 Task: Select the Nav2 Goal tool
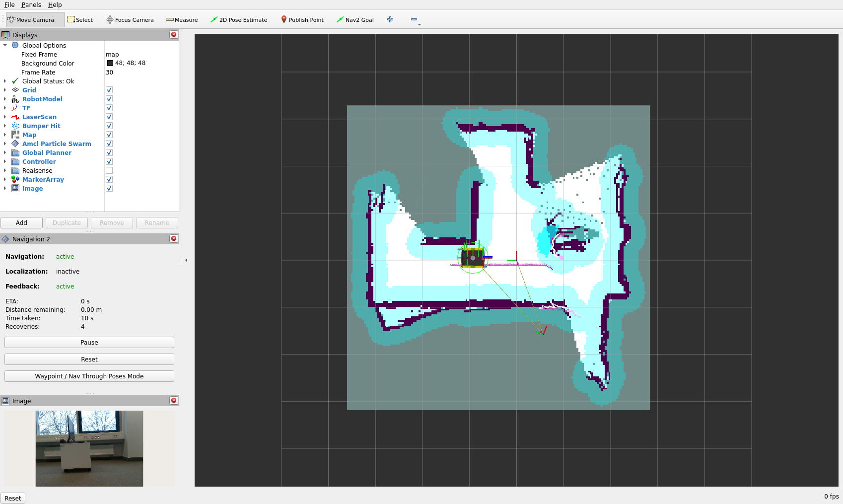click(355, 20)
